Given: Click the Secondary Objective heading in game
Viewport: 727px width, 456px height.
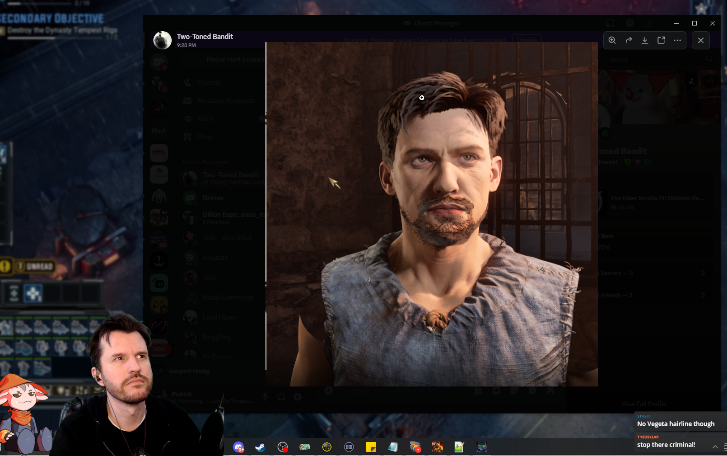Looking at the screenshot, I should 52,19.
